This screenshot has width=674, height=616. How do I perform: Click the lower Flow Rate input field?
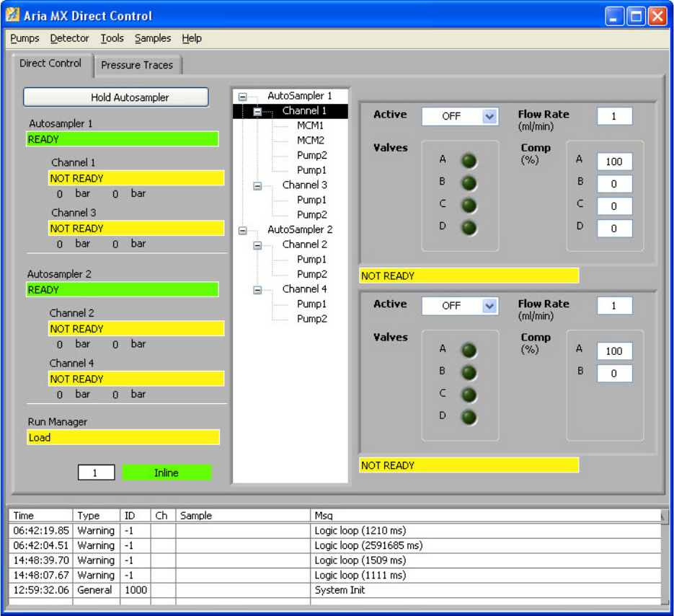click(614, 306)
